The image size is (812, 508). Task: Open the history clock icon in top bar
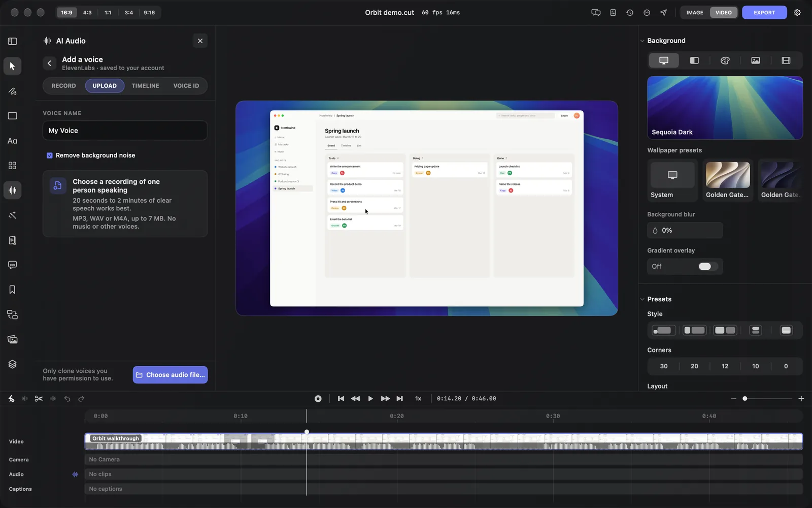630,13
